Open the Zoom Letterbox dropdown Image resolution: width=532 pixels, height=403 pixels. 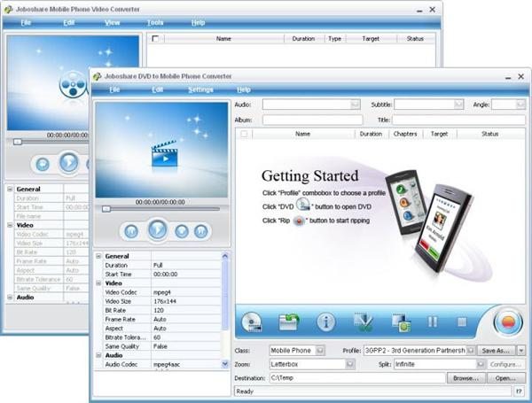[350, 364]
